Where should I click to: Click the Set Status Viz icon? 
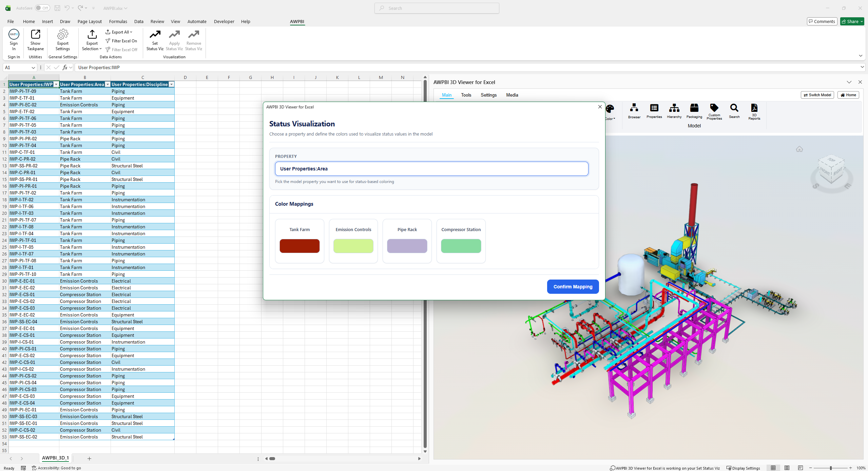[155, 35]
